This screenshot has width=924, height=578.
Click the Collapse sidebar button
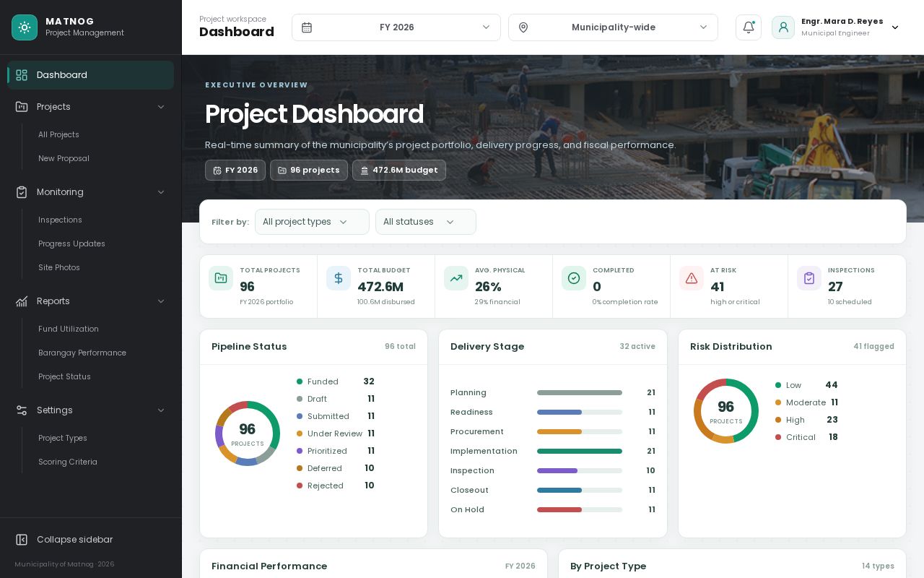pos(91,540)
